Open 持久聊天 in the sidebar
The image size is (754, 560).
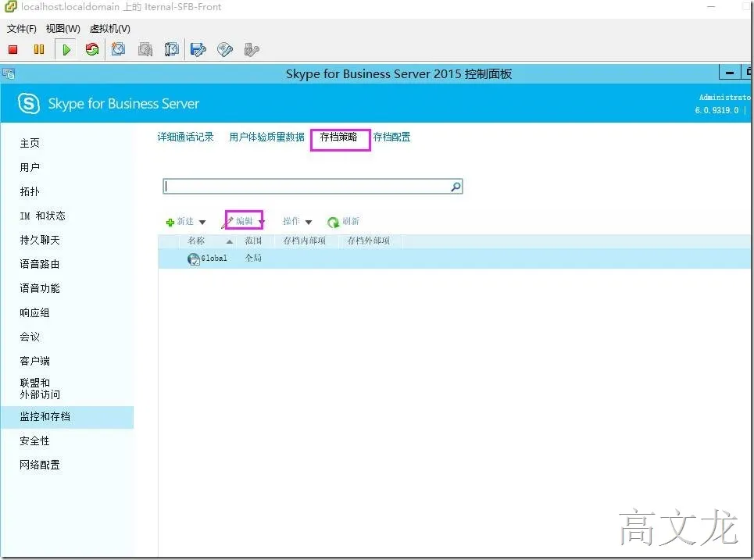(40, 240)
